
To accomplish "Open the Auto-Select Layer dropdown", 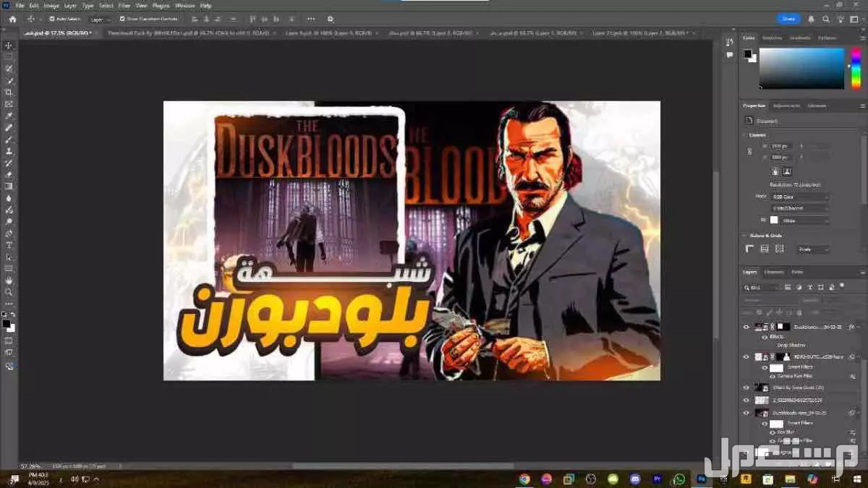I will click(x=101, y=19).
